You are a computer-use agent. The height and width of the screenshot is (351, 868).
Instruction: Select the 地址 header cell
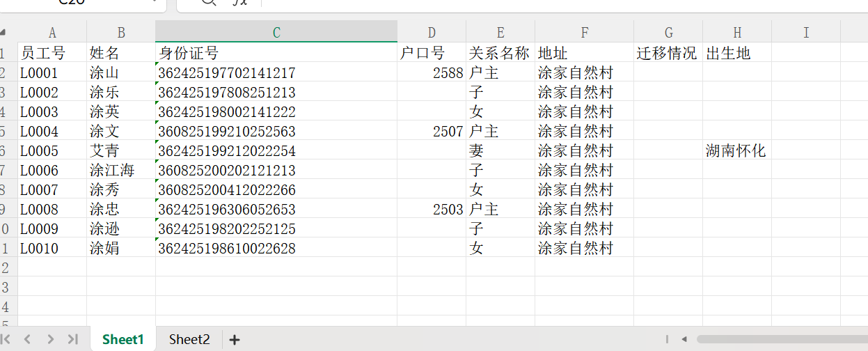click(x=585, y=53)
